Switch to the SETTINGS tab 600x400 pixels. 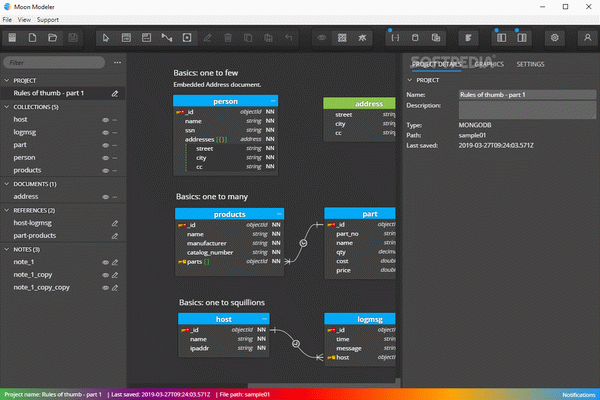530,64
